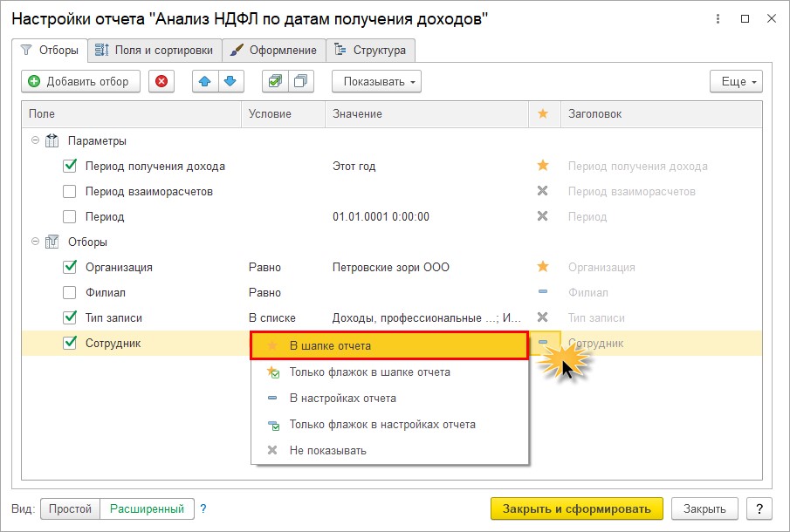
Task: Click the check all items icon
Action: 275,81
